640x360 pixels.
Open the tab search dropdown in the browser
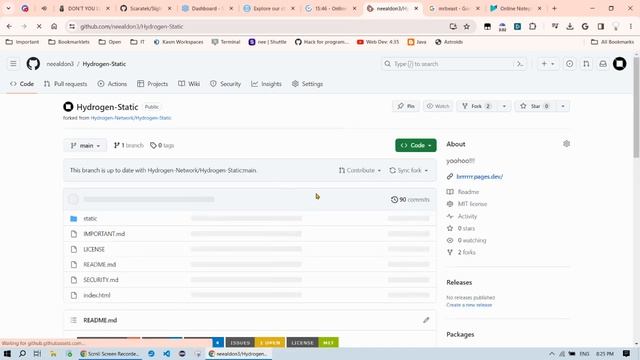coord(8,8)
